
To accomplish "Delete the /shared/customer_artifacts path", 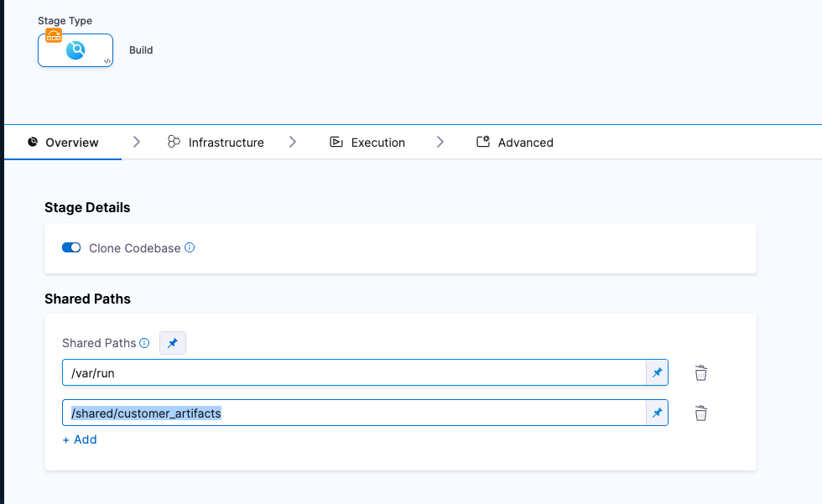I will 701,413.
